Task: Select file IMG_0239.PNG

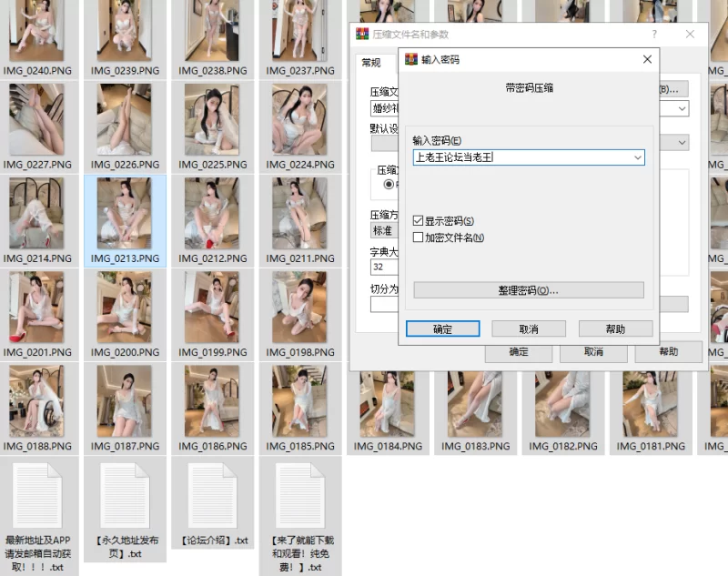Action: 125,39
